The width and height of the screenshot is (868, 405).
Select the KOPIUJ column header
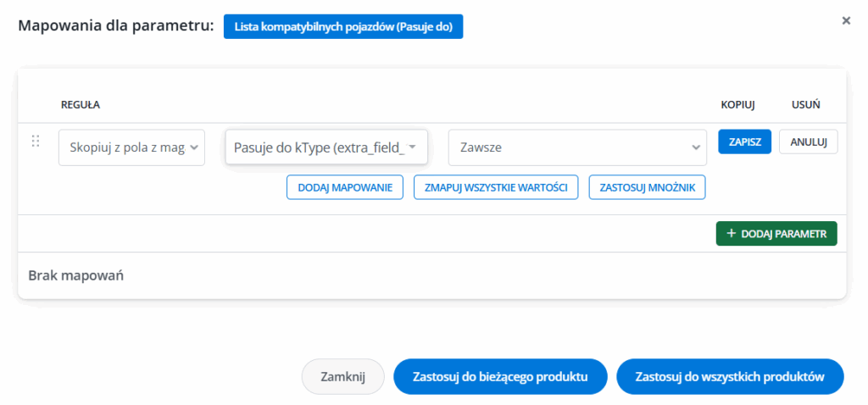coord(737,105)
